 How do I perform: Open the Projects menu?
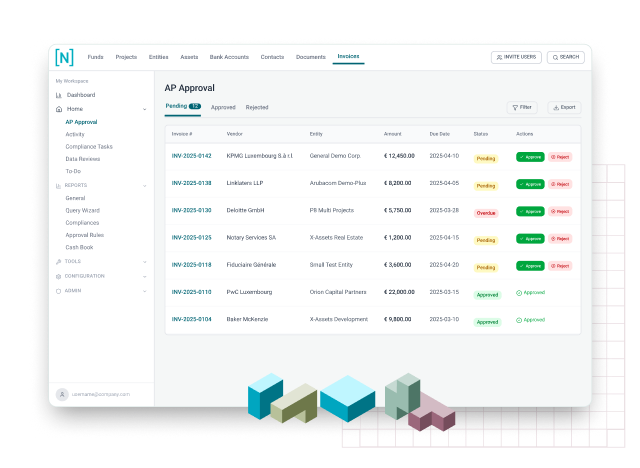(x=126, y=57)
